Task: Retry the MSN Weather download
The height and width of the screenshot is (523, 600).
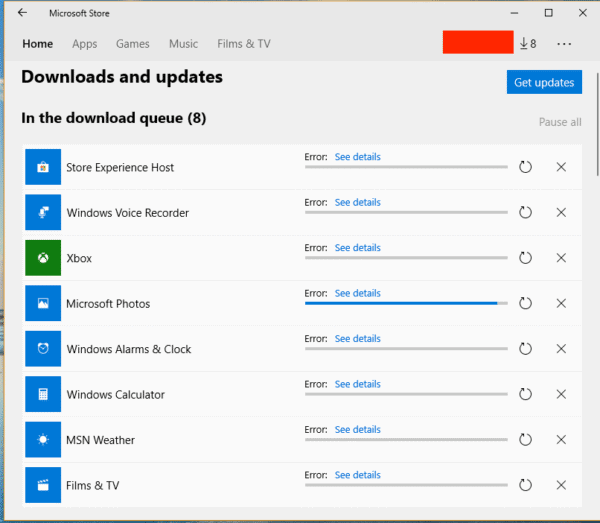Action: pyautogui.click(x=525, y=440)
